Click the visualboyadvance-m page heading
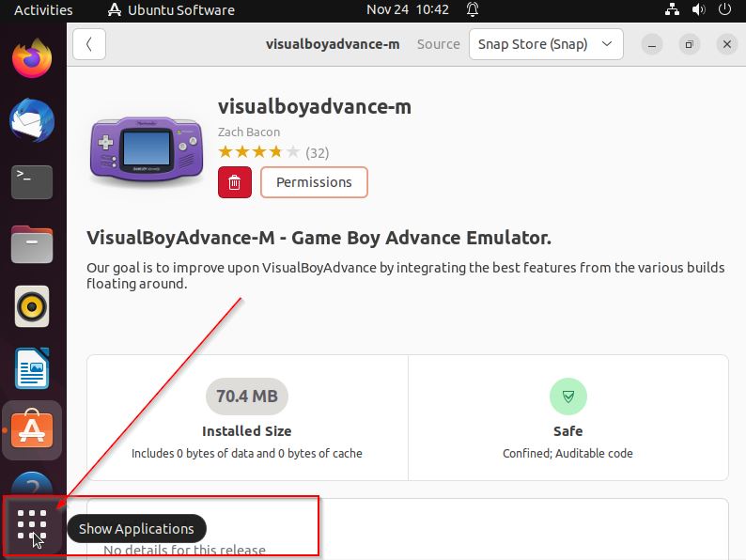Image resolution: width=746 pixels, height=560 pixels. (x=315, y=106)
